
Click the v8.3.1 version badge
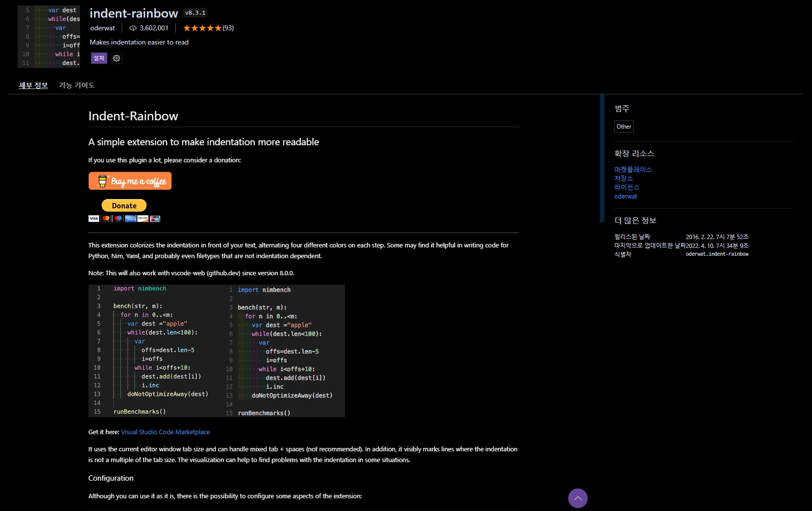(195, 13)
